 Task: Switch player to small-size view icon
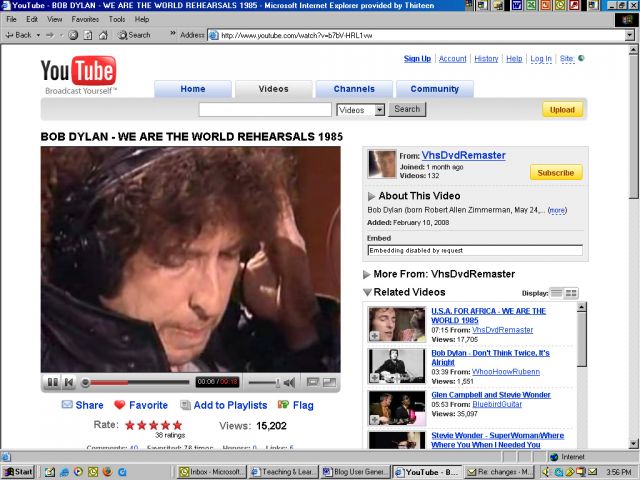pyautogui.click(x=313, y=382)
